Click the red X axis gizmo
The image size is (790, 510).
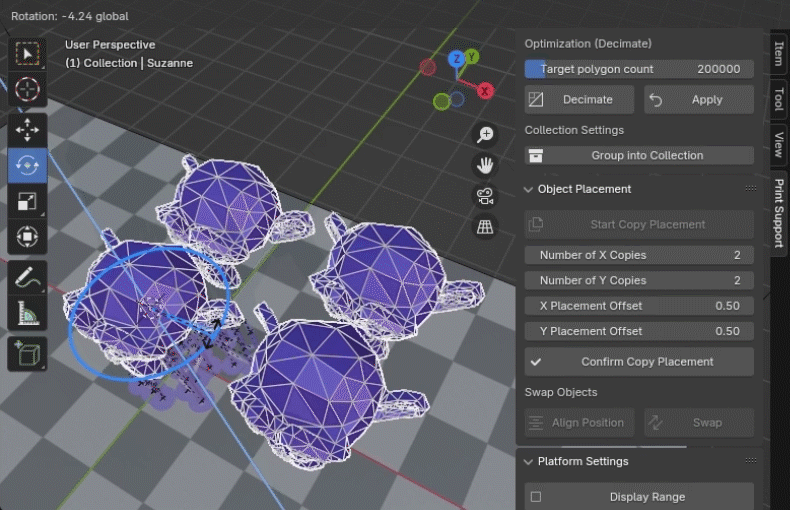(485, 91)
